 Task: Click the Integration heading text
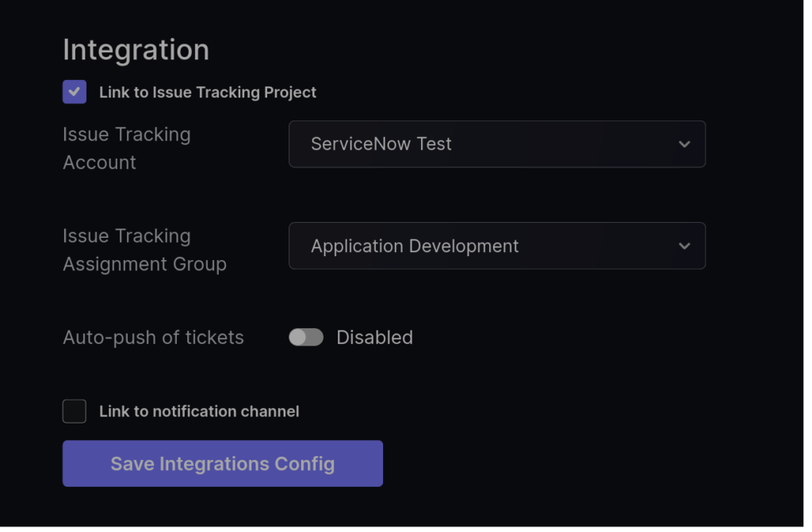(136, 50)
